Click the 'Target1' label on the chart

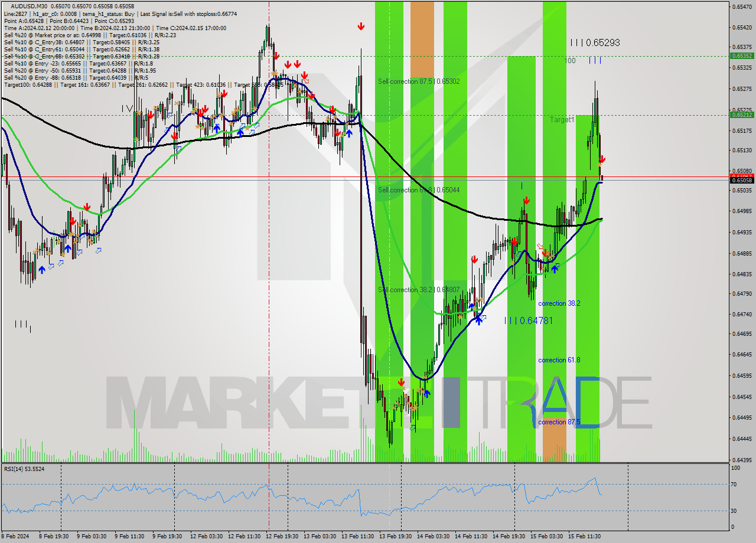pos(562,120)
